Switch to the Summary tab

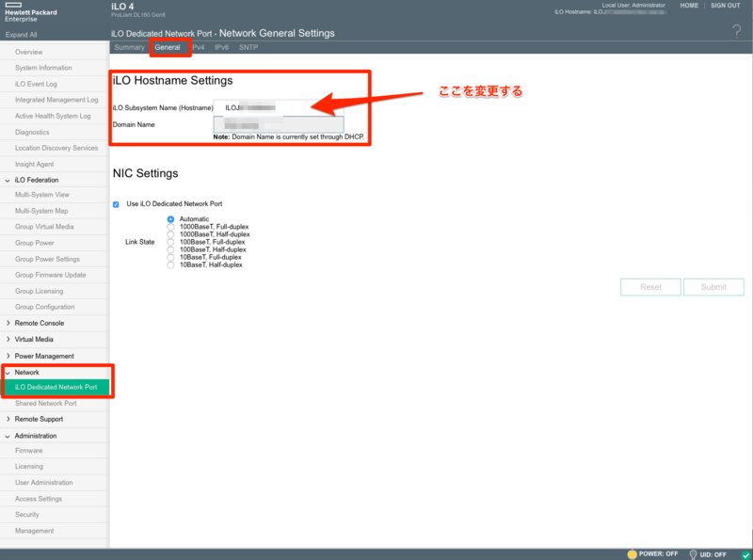[x=129, y=47]
